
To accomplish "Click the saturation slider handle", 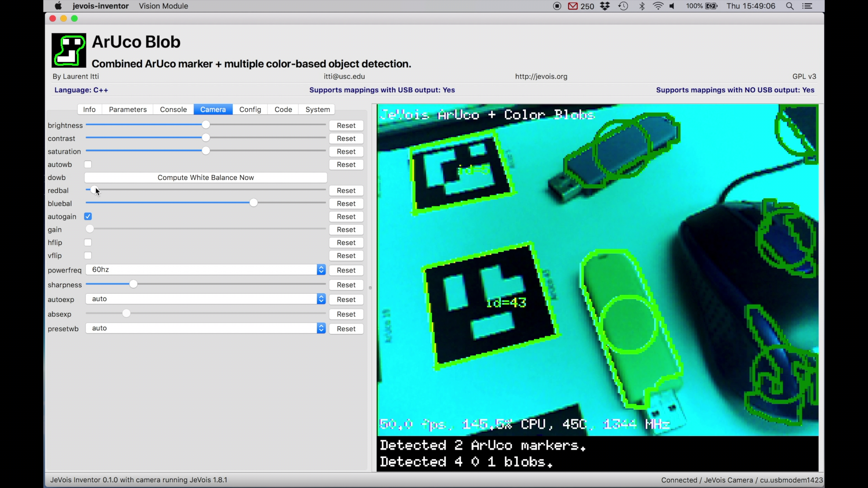I will coord(206,151).
